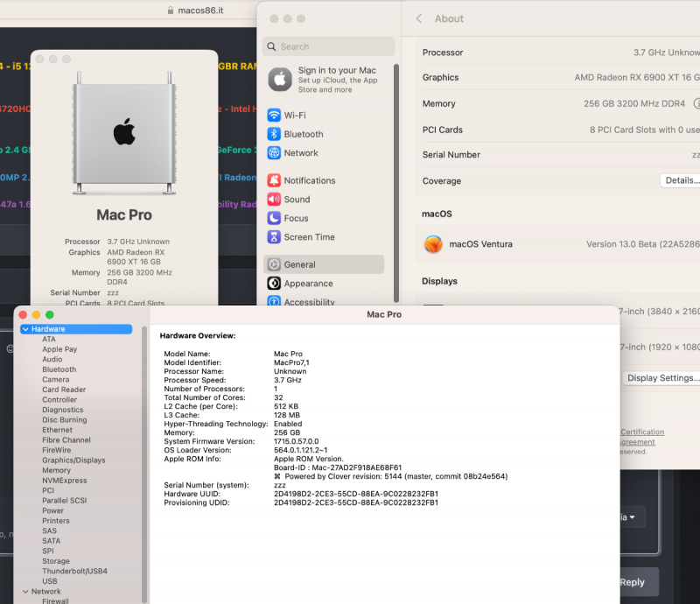Close the System Information window
This screenshot has width=700, height=604.
tap(23, 315)
